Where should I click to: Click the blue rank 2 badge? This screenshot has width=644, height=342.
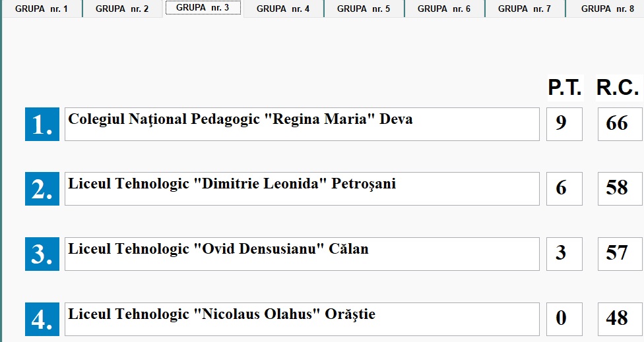pos(42,188)
